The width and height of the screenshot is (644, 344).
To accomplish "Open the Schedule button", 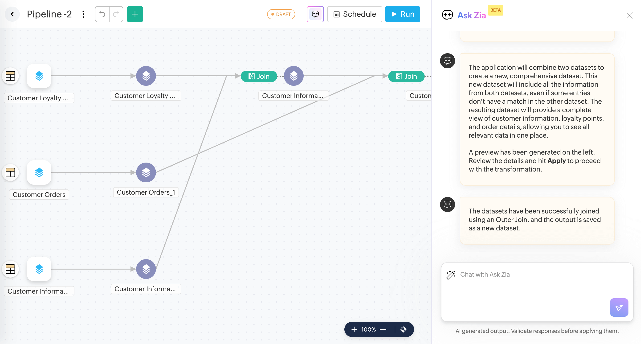I will [x=355, y=14].
